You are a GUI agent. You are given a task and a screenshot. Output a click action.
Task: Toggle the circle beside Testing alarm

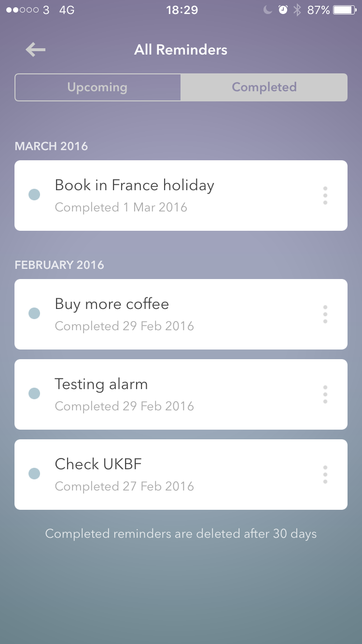coord(34,394)
